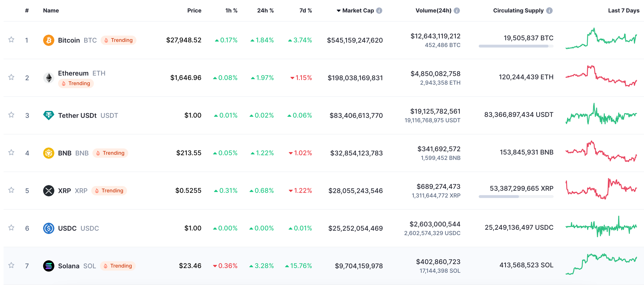Screen dimensions: 644x285
Task: Open Bitcoin's 7-day sparkline chart
Action: coord(601,39)
